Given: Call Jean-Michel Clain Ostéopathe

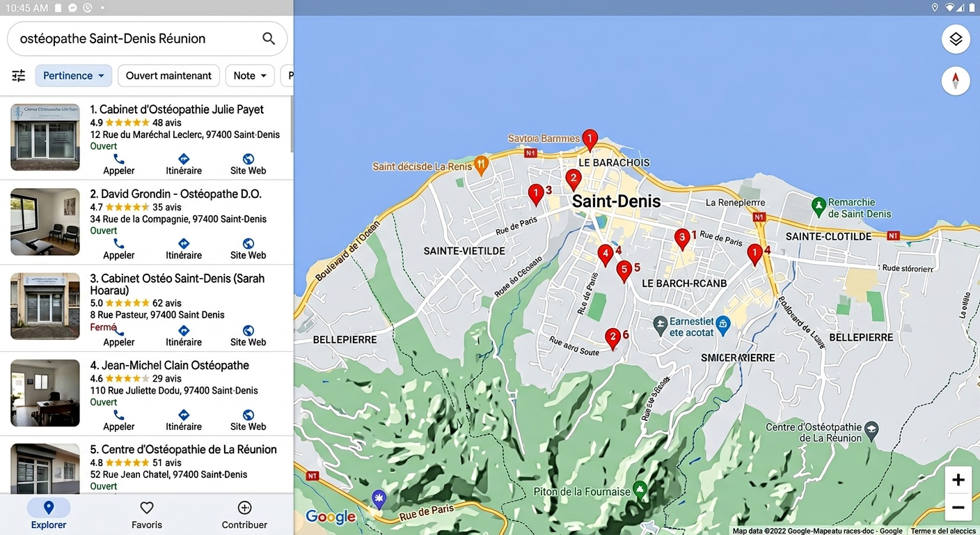Looking at the screenshot, I should pyautogui.click(x=119, y=420).
